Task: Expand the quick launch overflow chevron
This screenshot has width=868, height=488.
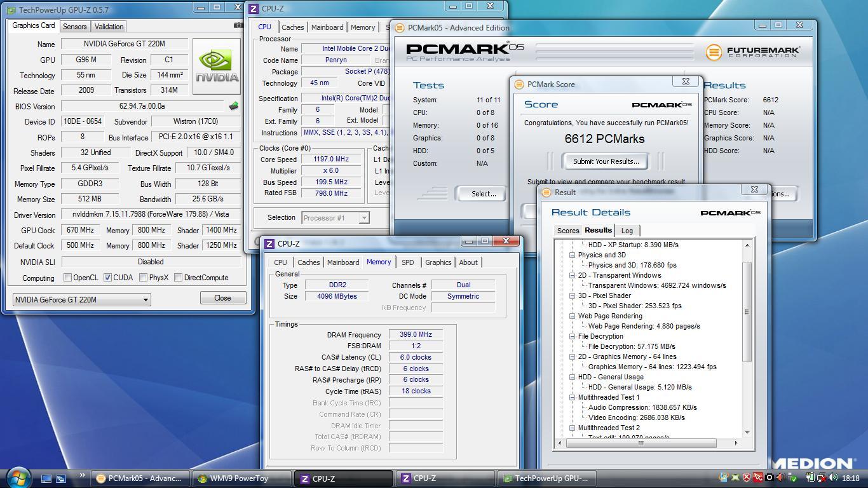Action: (82, 475)
